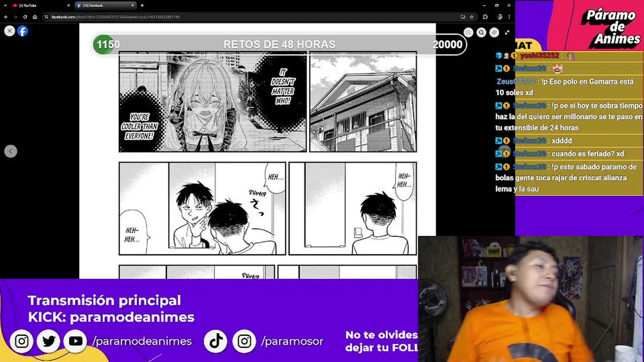Click the 1150 green progress counter

click(x=108, y=45)
